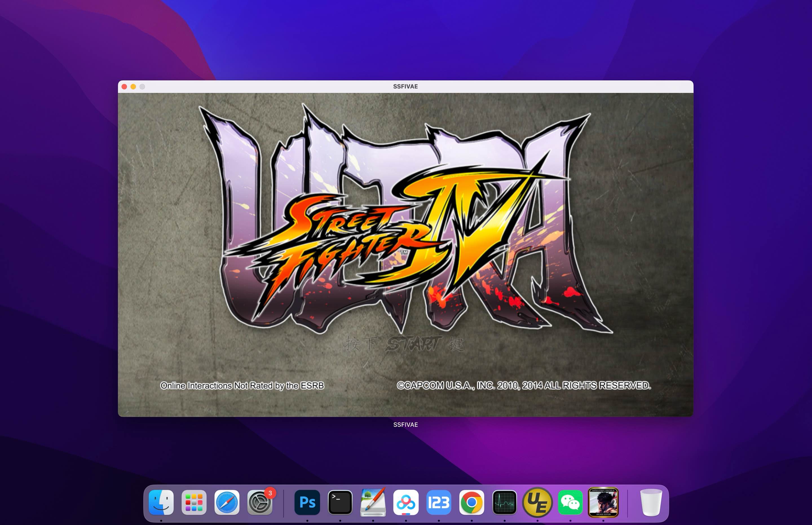Click Super Street Fighter IV dock icon

603,502
